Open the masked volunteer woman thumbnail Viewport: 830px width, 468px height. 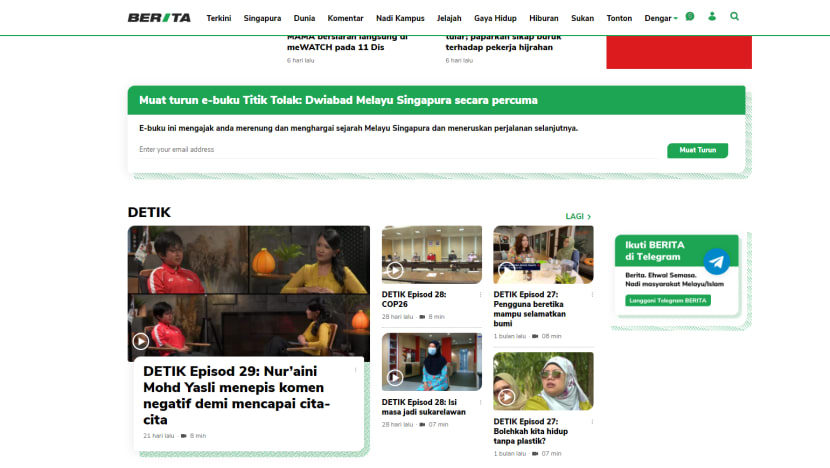click(431, 362)
